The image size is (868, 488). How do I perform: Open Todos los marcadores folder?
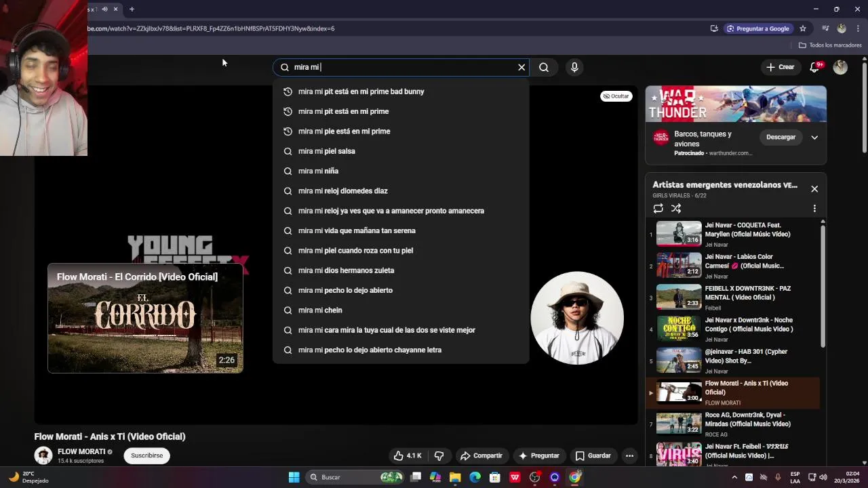coord(830,45)
